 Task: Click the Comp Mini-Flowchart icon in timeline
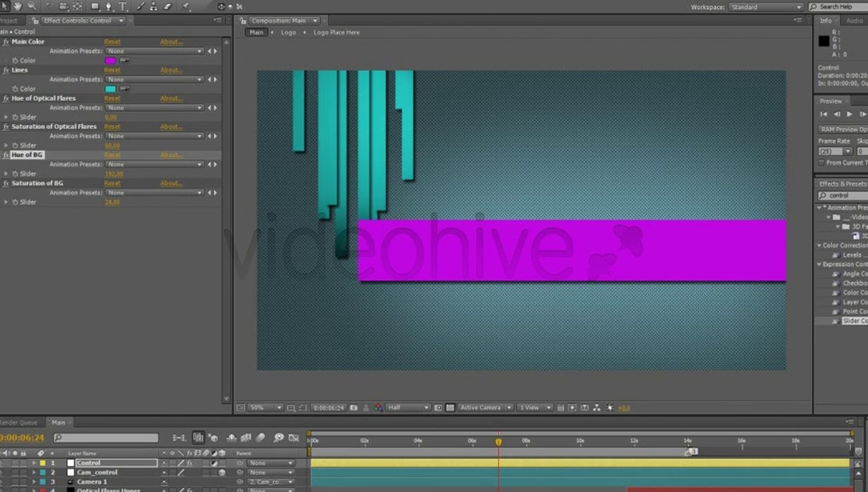[179, 437]
